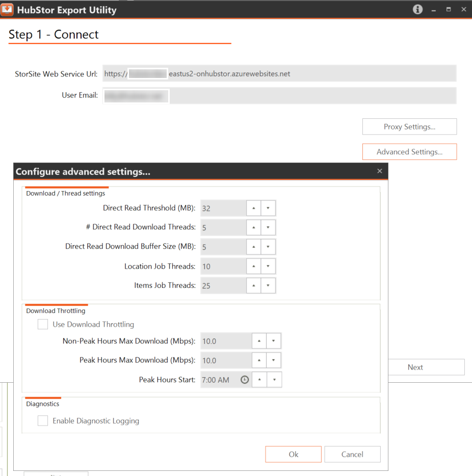Click Items Job Threads value field

coord(223,285)
